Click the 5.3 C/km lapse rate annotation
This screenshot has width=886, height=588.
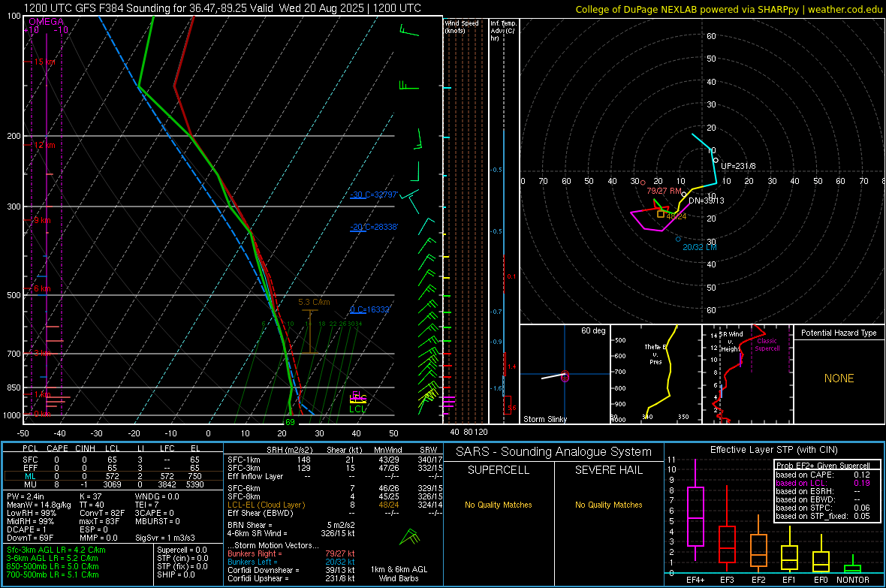click(314, 303)
